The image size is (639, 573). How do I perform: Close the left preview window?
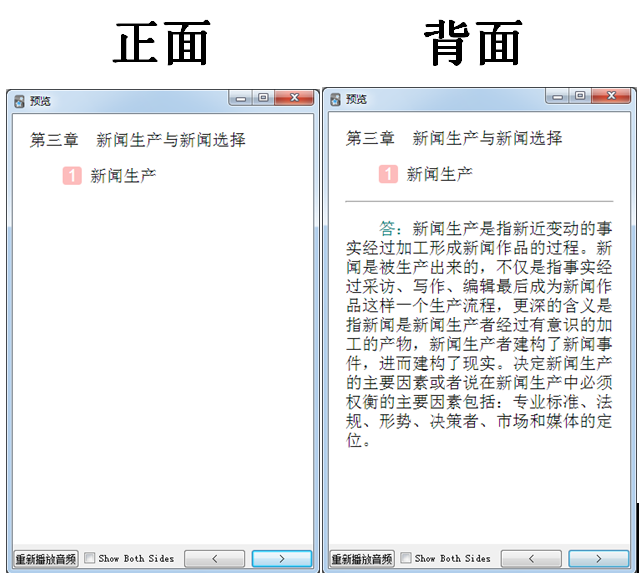point(294,98)
